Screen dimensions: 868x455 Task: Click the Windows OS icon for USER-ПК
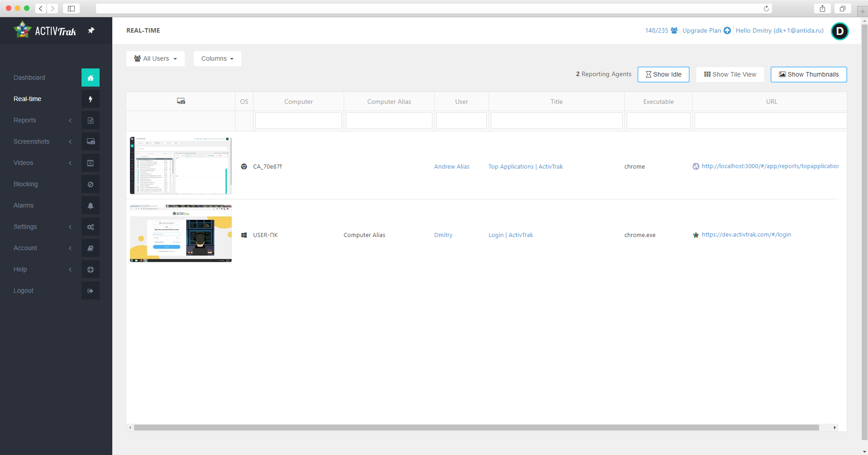[244, 235]
